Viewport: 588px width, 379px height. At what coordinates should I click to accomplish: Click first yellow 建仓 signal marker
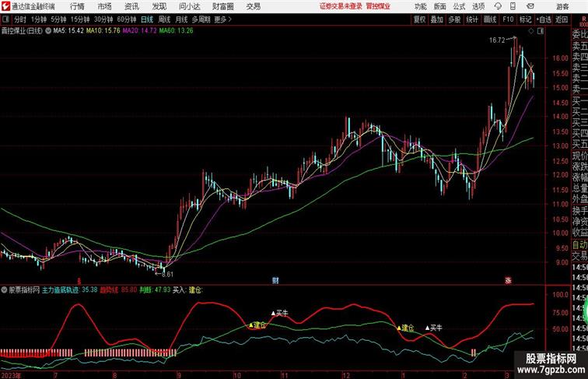tap(257, 325)
